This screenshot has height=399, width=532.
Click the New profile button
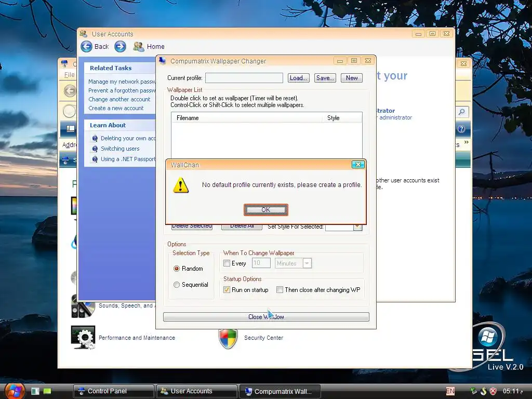352,78
